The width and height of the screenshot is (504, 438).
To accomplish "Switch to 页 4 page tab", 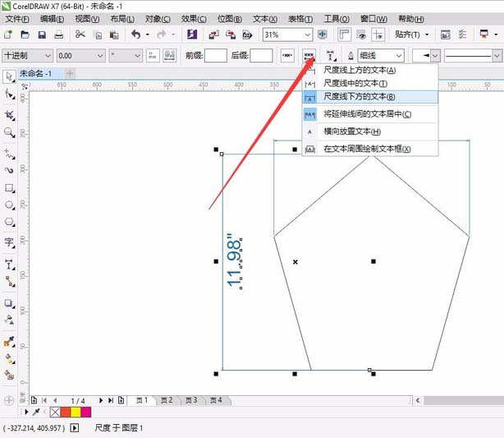I will tap(217, 400).
